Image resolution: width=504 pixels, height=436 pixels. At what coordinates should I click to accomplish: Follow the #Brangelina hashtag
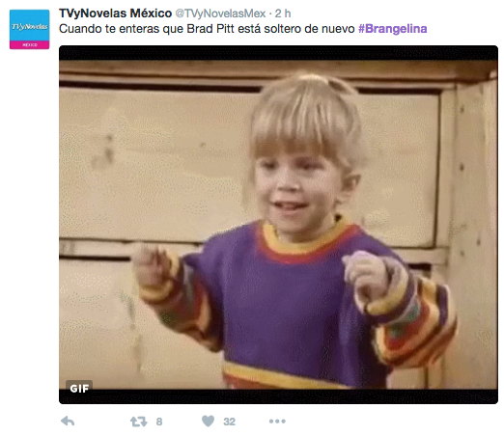tap(393, 29)
